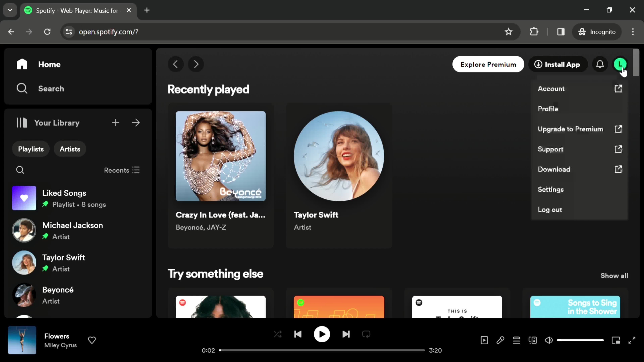Click the Install App button
Viewport: 644px width, 362px height.
pos(557,64)
